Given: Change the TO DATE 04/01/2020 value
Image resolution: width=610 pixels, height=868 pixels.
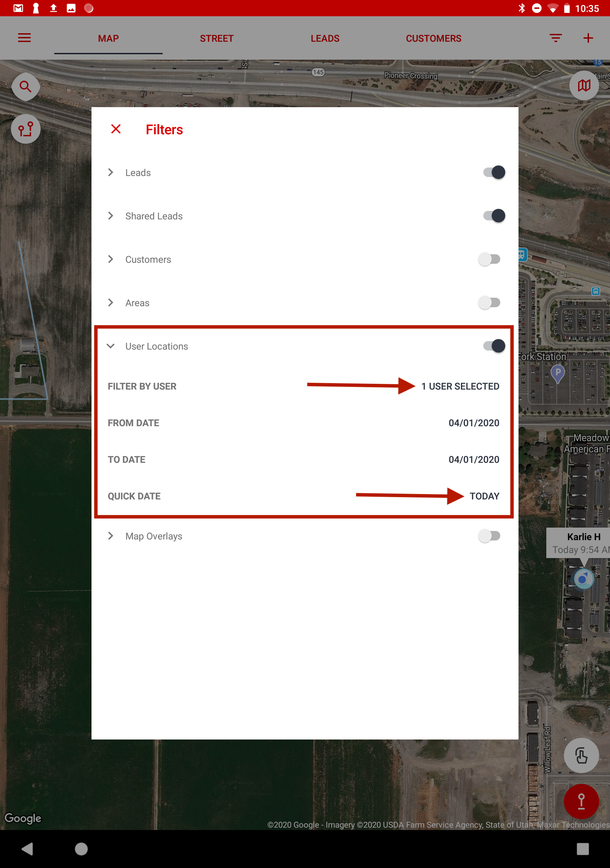Looking at the screenshot, I should point(473,460).
